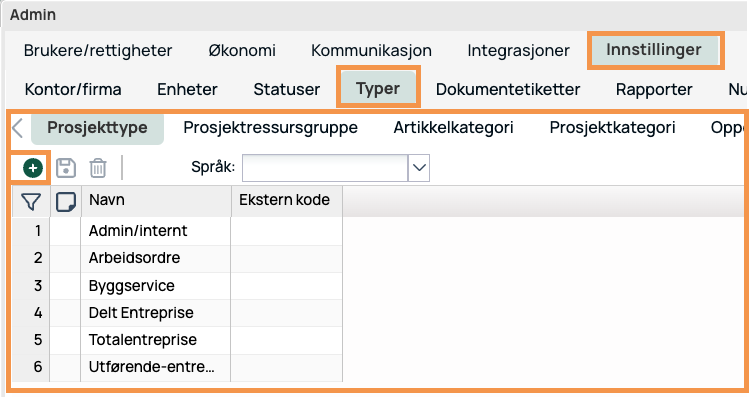Select the Prosjektressursgruppe tab

[x=270, y=128]
